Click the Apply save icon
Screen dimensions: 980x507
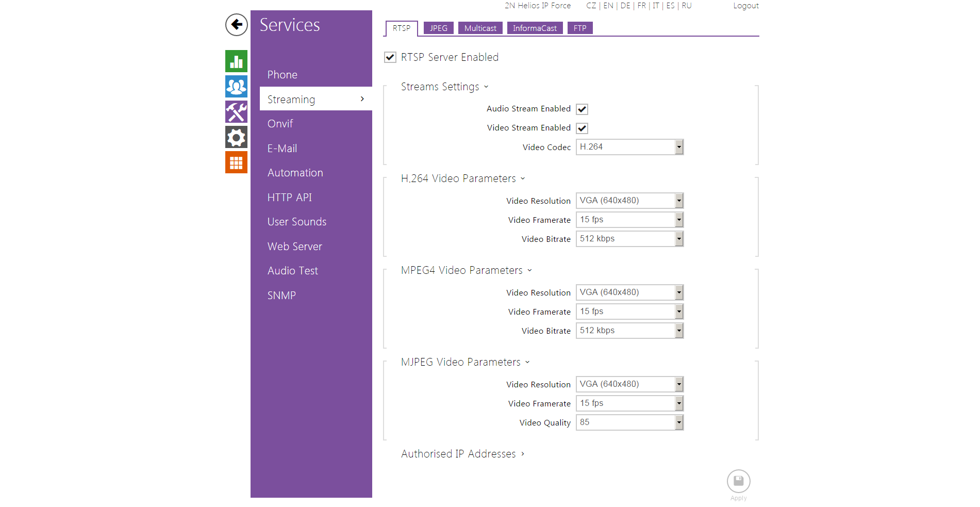click(x=738, y=481)
